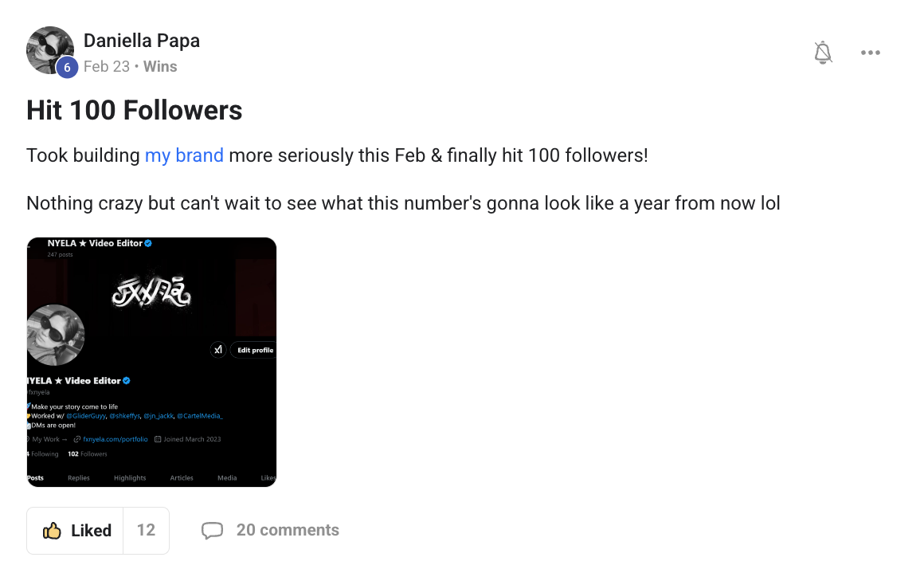Select the Replies tab in the screenshot

point(79,478)
